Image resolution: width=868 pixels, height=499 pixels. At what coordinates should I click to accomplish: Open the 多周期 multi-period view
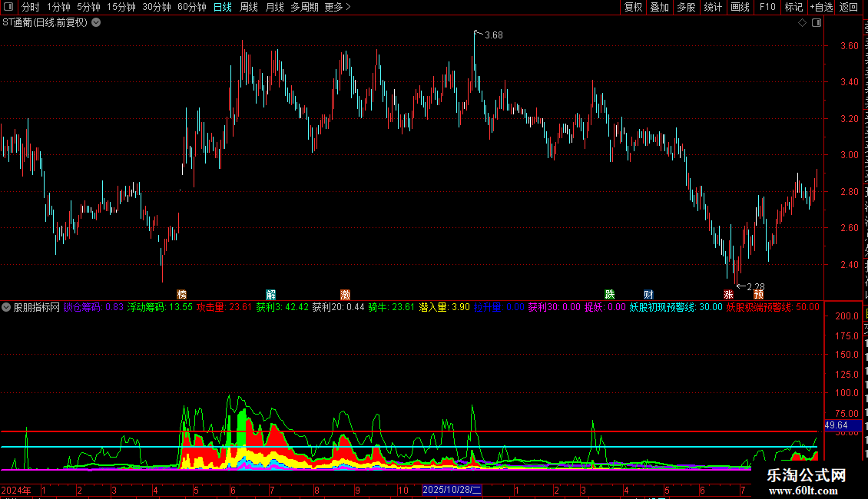tap(304, 7)
